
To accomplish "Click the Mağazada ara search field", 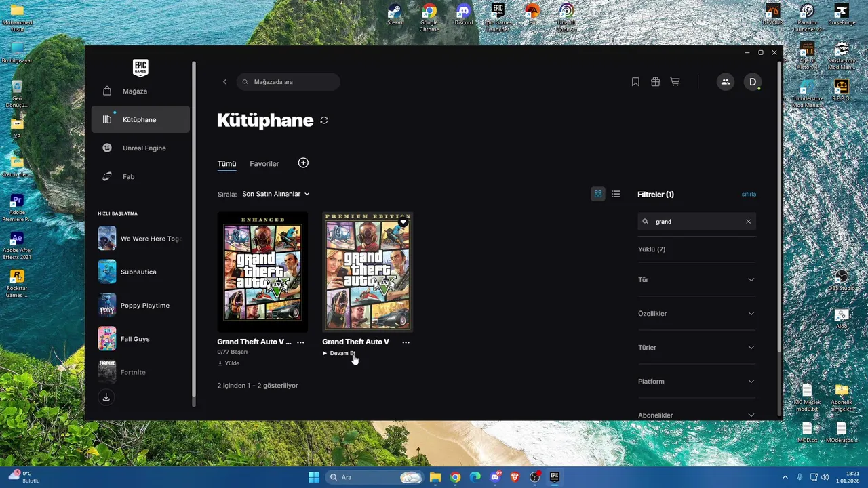I will [288, 82].
